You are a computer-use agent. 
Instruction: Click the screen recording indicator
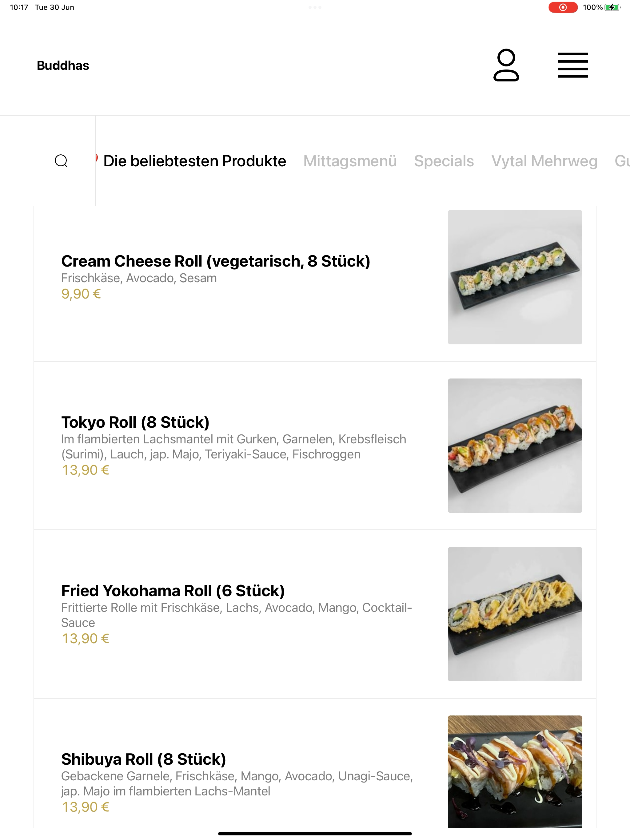(x=563, y=7)
